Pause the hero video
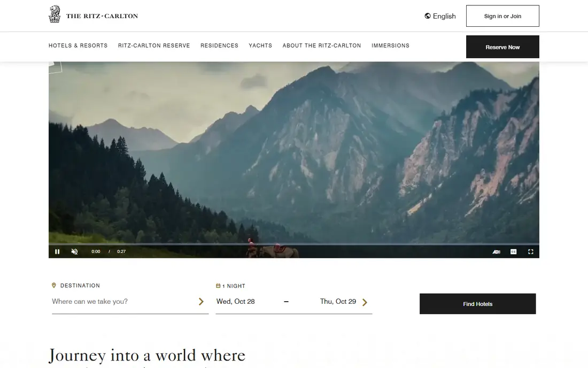This screenshot has height=368, width=588. (x=57, y=252)
